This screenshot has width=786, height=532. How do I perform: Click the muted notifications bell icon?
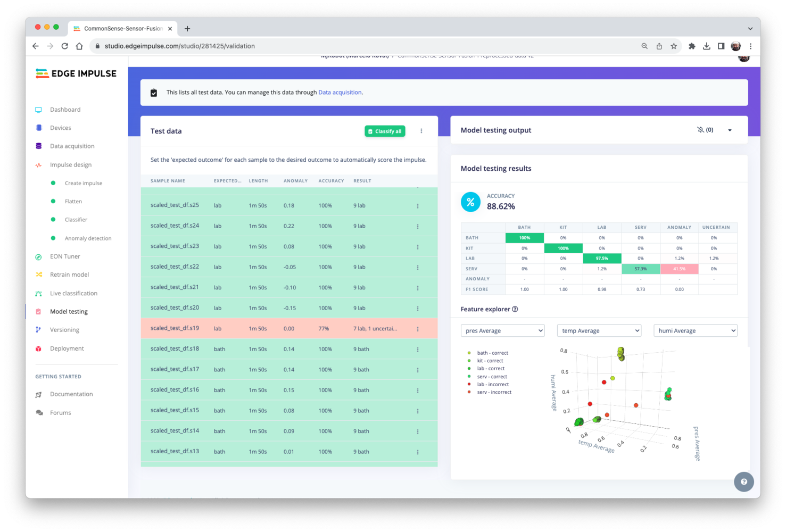700,130
